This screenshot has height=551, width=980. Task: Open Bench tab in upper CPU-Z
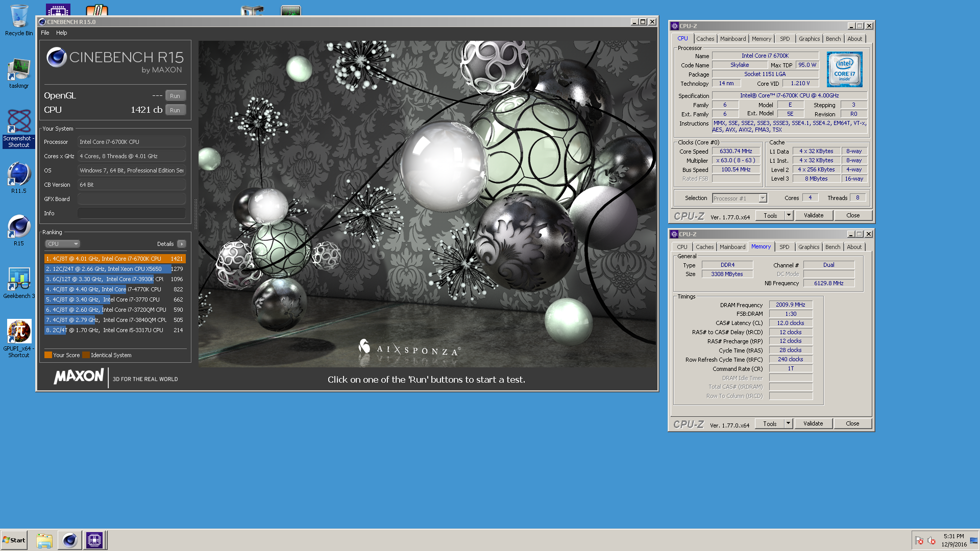(x=833, y=39)
